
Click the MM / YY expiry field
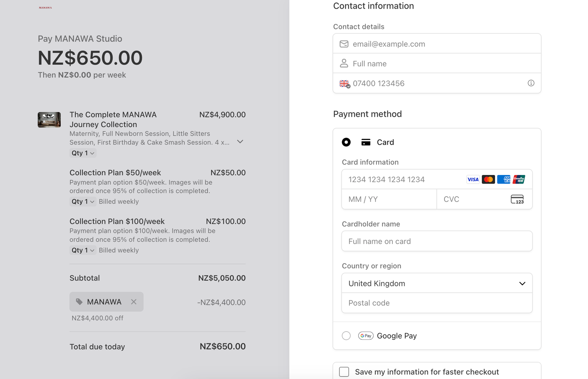coord(389,199)
